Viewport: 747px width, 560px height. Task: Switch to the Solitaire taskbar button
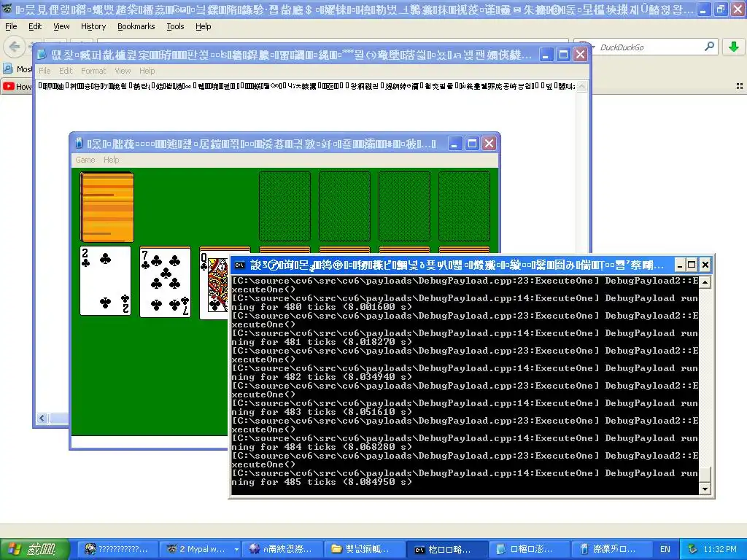point(612,549)
